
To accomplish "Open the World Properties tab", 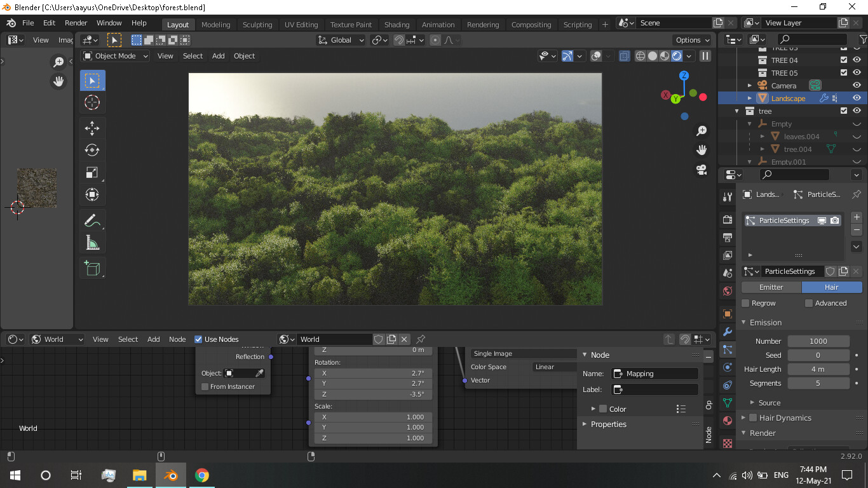I will click(x=726, y=290).
